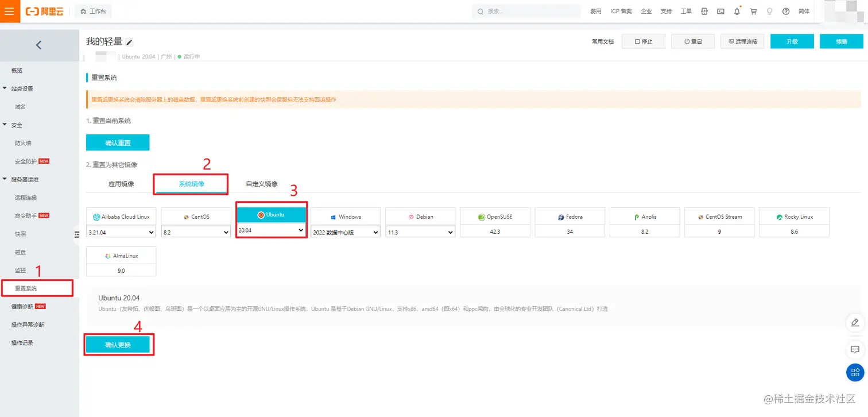Click the 升级 upgrade button
Viewport: 868px width, 417px height.
pos(792,41)
